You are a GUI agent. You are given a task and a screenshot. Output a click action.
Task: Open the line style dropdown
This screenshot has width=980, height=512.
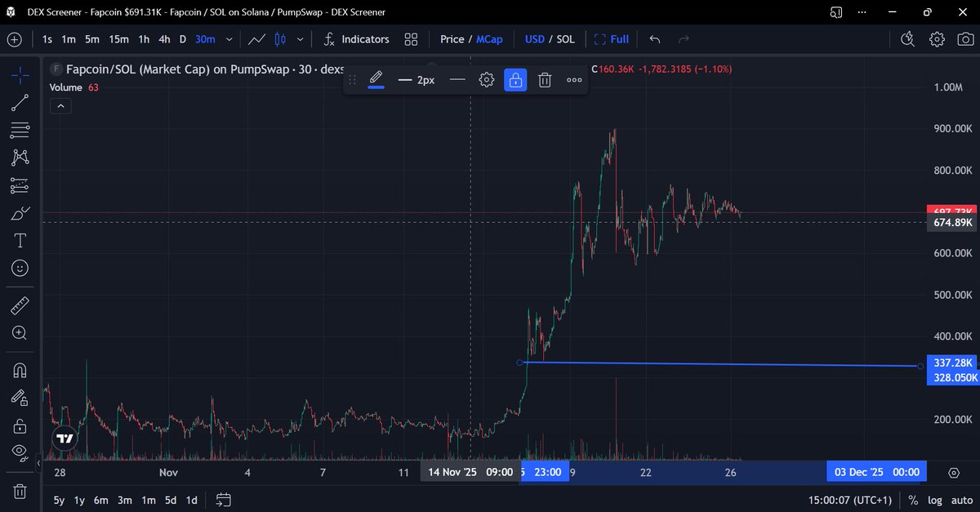point(457,80)
